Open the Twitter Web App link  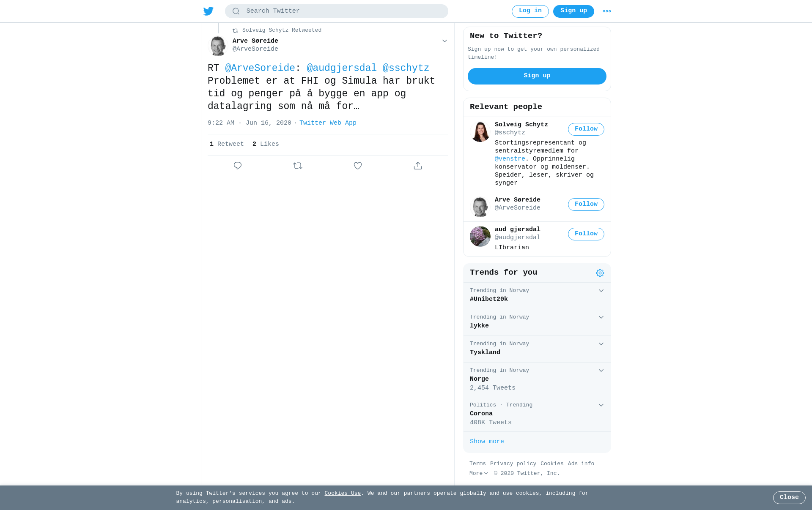[x=328, y=123]
